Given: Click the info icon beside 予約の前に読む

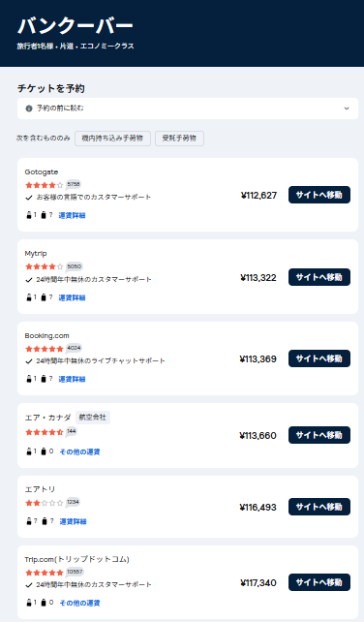Looking at the screenshot, I should pyautogui.click(x=28, y=109).
